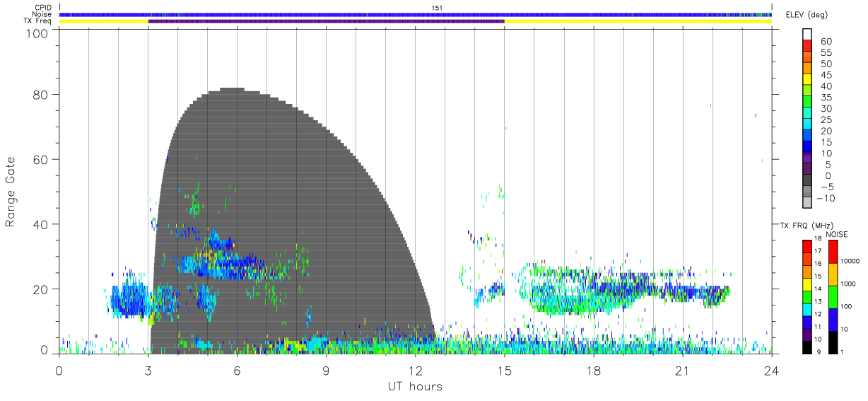Screen dimensions: 868x401
Task: Click the 18 tick on UT hours axis
Action: (x=594, y=370)
